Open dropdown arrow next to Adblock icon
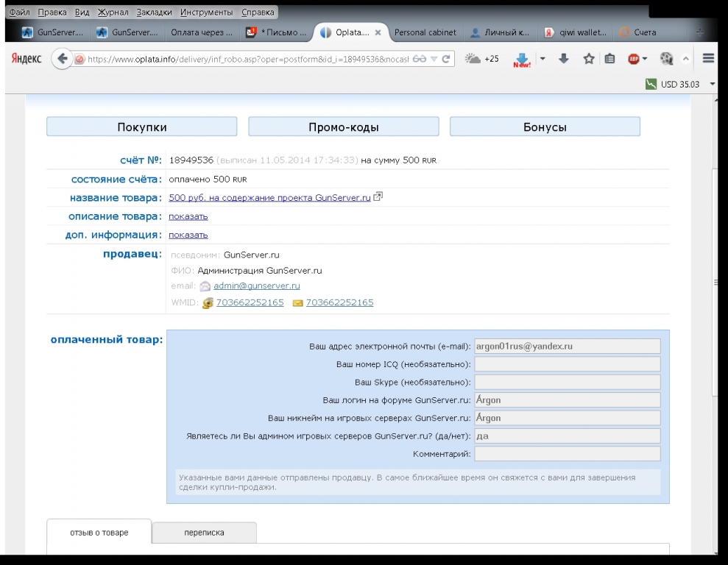The image size is (728, 565). point(645,59)
